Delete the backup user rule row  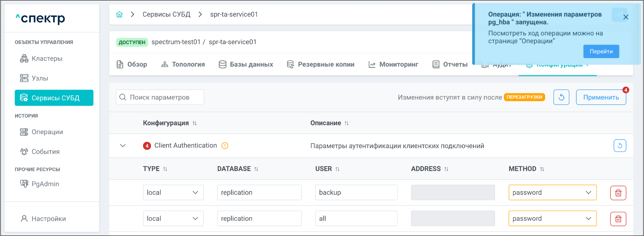618,193
